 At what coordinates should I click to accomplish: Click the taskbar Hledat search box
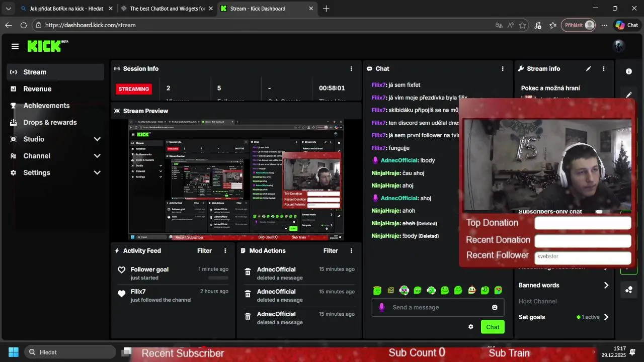[70, 352]
